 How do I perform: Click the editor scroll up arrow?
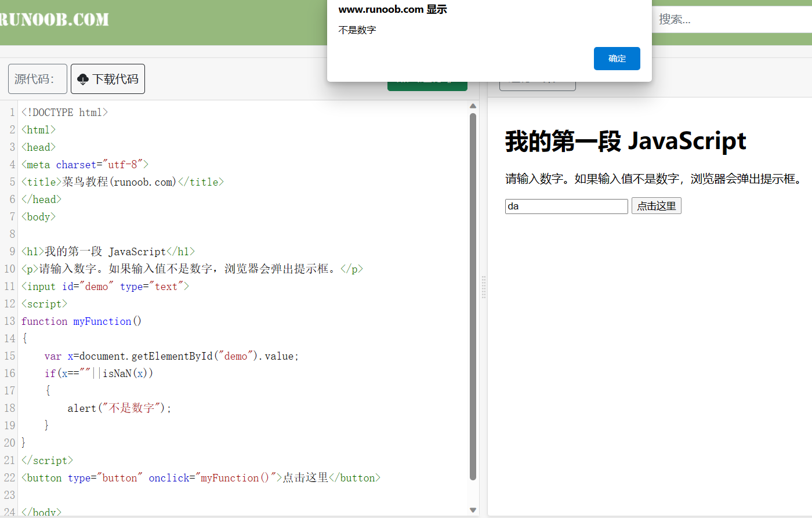[473, 106]
